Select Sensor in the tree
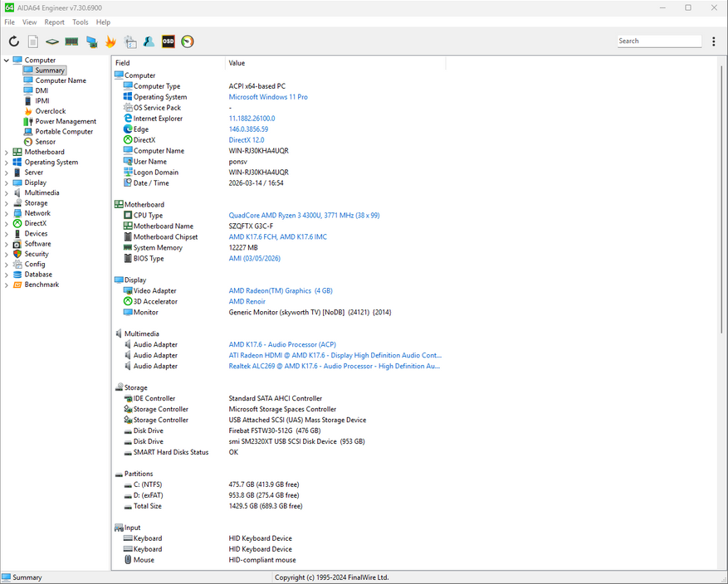This screenshot has width=728, height=584. [x=45, y=142]
